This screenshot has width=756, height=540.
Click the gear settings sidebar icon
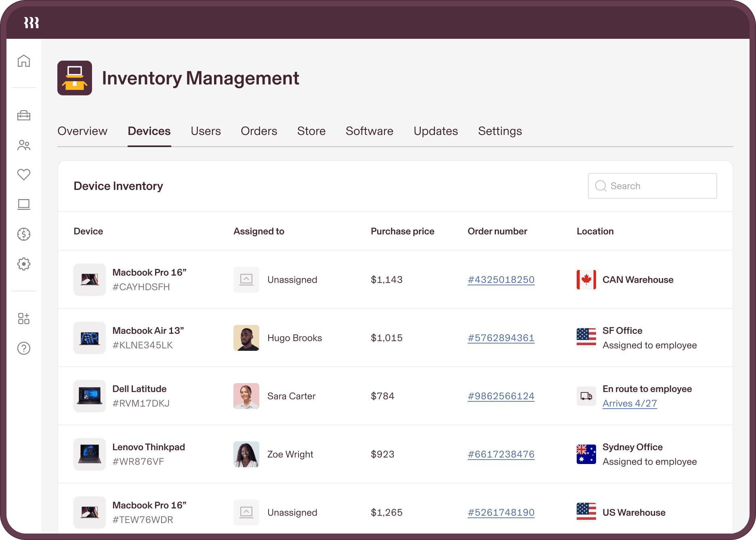click(24, 264)
